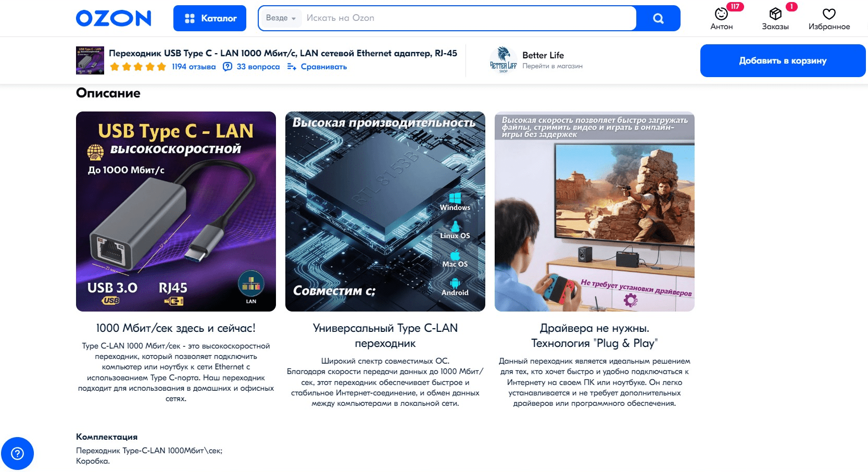868x472 pixels.
Task: Open 1194 отзыва reviews link
Action: tap(194, 67)
